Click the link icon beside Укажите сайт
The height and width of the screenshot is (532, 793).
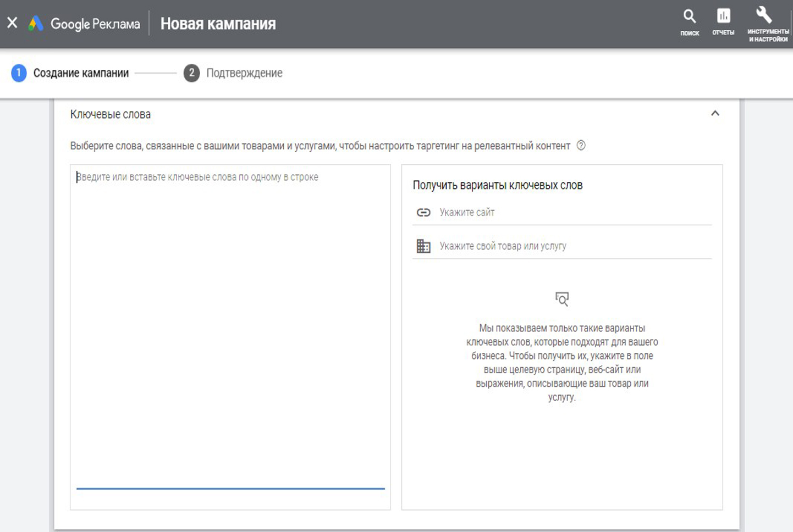[x=423, y=213]
